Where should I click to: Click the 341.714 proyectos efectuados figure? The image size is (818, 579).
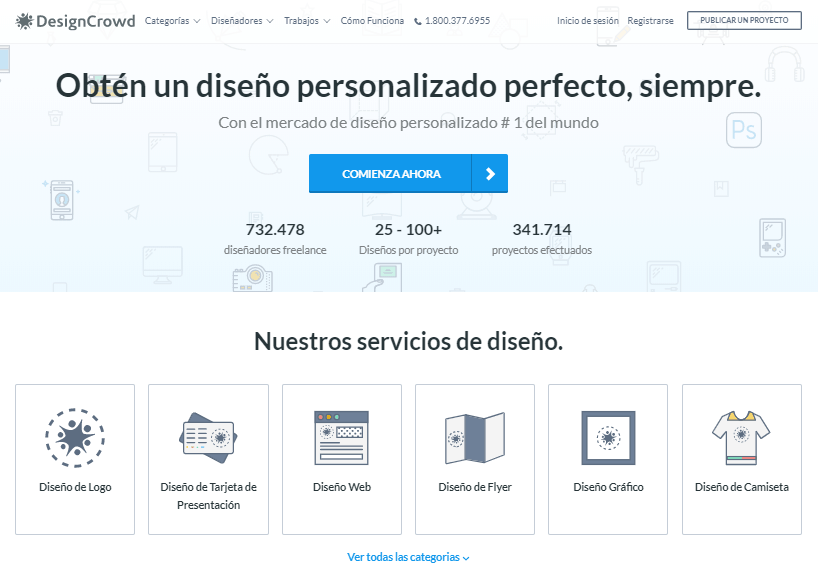point(542,239)
